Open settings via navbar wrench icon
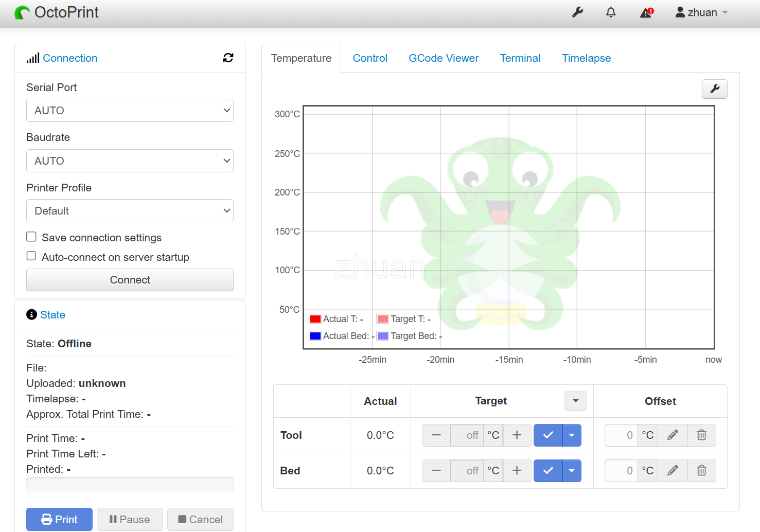 [x=577, y=12]
